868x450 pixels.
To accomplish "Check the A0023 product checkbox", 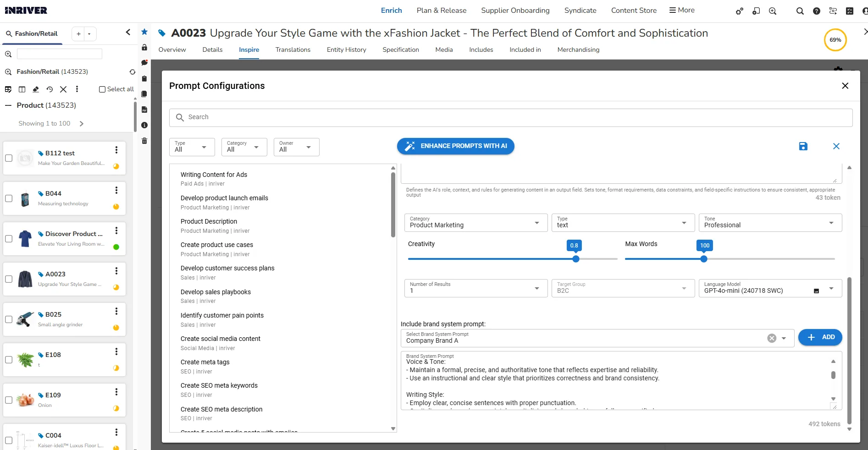I will point(9,280).
